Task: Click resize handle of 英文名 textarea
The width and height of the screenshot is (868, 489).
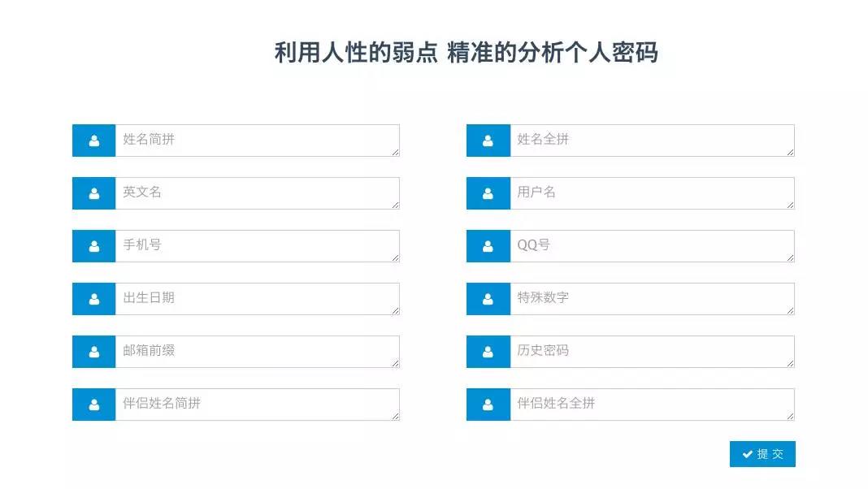Action: click(x=395, y=206)
